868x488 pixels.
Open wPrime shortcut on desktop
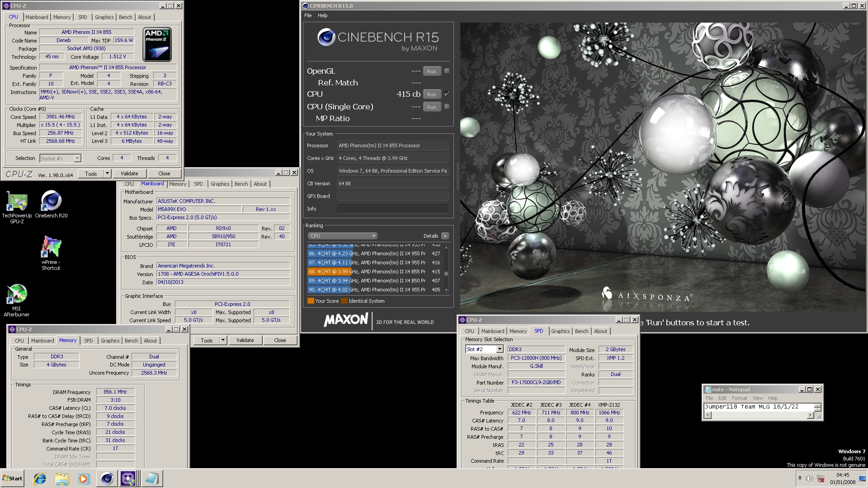51,253
